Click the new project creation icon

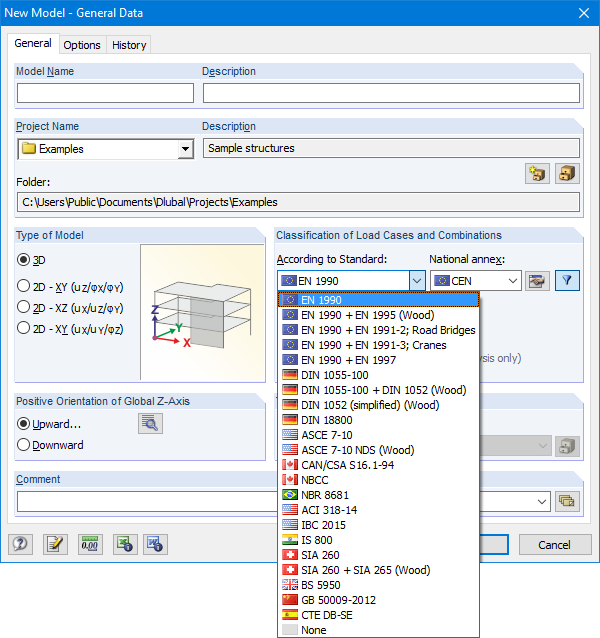click(x=537, y=174)
